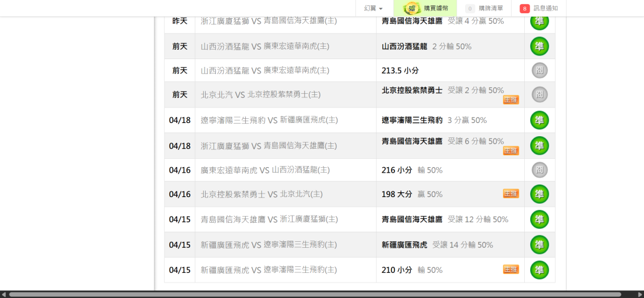644x298 pixels.
Task: Select prediction text 210 小分 輸 50%
Action: click(x=412, y=270)
